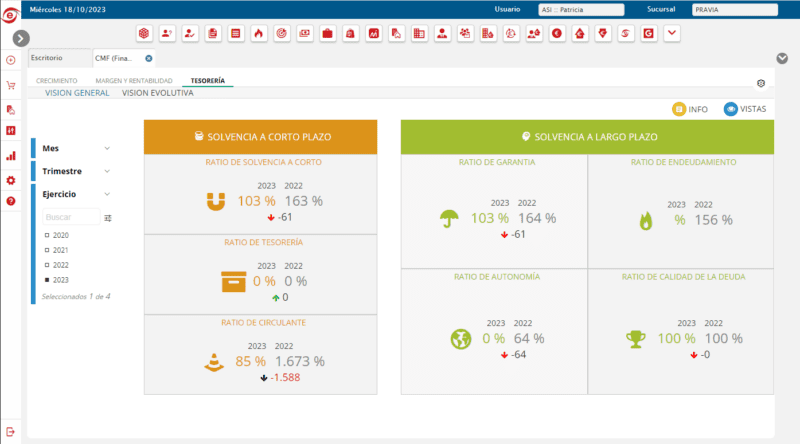Select the TESORERÍA tab
Screen dimensions: 800x444
(x=208, y=81)
